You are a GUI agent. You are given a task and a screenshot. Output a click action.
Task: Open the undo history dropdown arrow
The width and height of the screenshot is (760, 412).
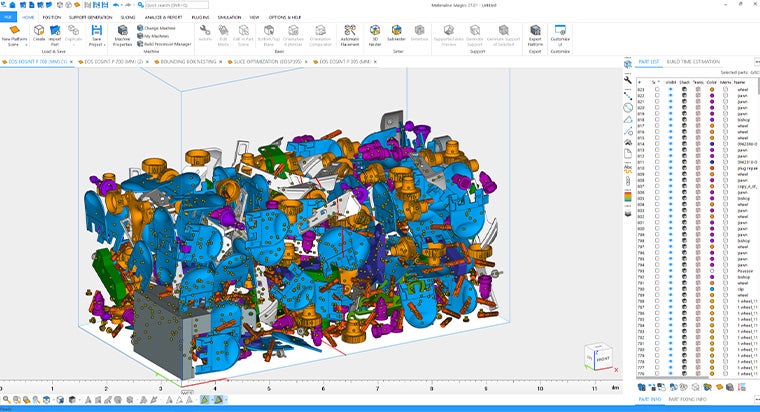pyautogui.click(x=122, y=5)
